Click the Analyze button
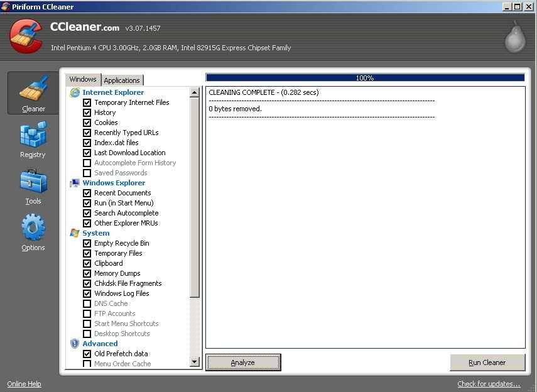Viewport: 537px width, 392px height. click(243, 362)
